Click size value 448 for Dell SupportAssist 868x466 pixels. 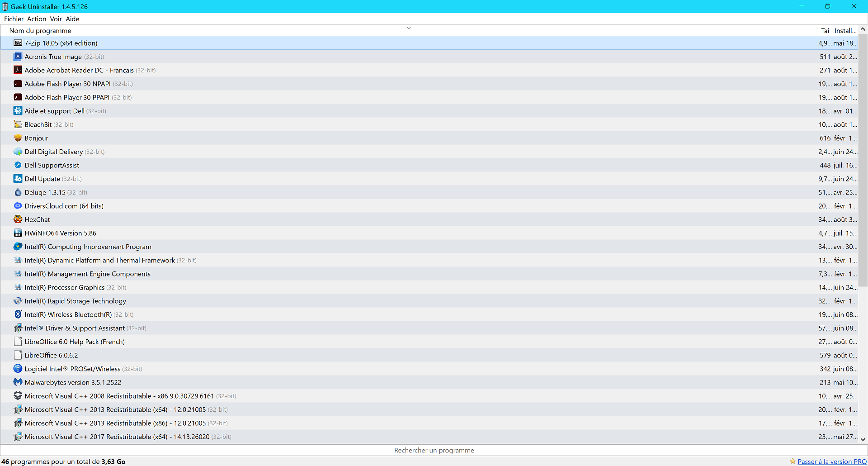point(825,165)
